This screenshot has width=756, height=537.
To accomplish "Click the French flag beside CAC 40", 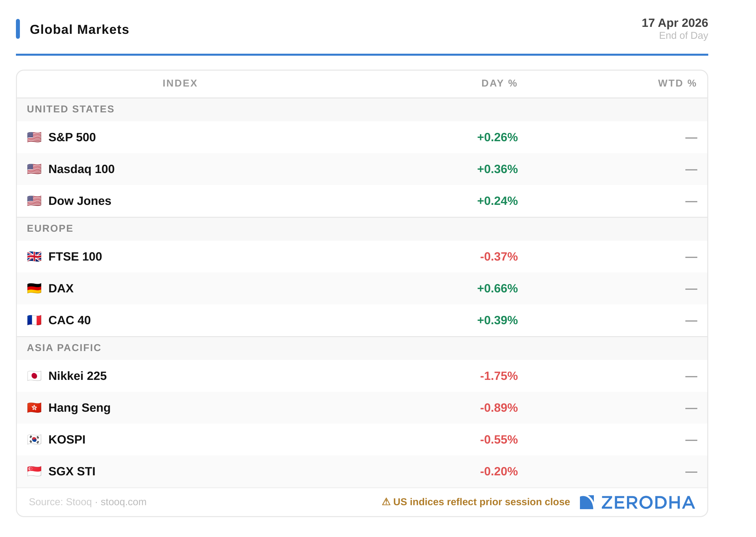I will coord(34,320).
